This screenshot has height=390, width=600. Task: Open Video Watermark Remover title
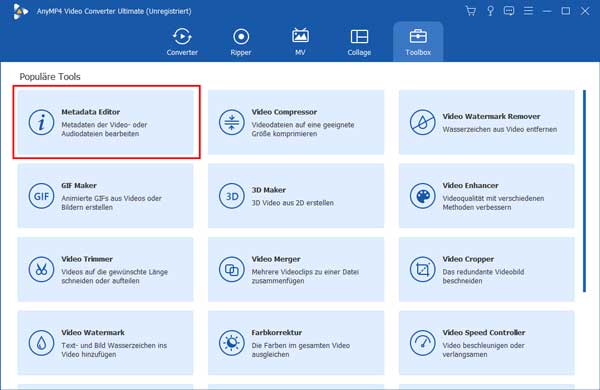[491, 116]
